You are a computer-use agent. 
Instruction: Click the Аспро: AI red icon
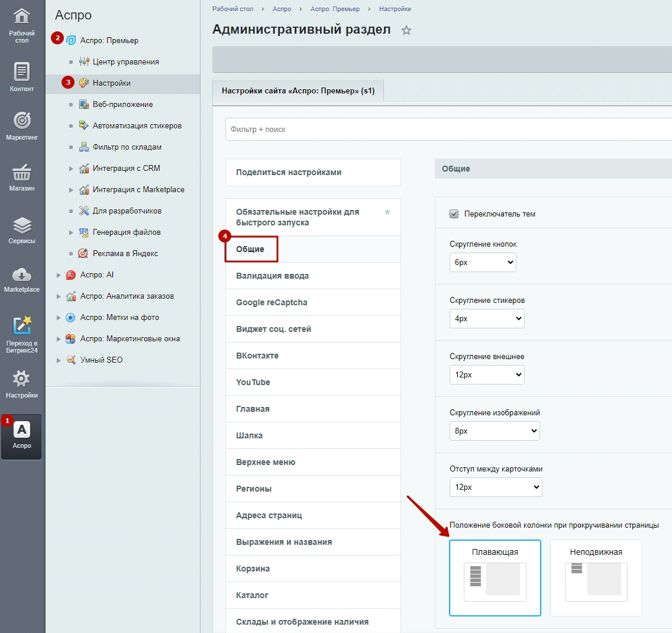pos(71,274)
